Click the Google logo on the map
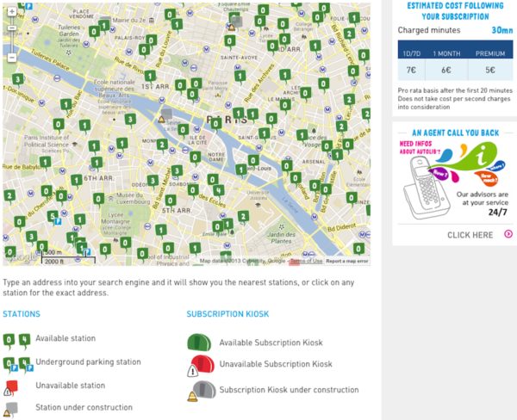 pos(21,256)
